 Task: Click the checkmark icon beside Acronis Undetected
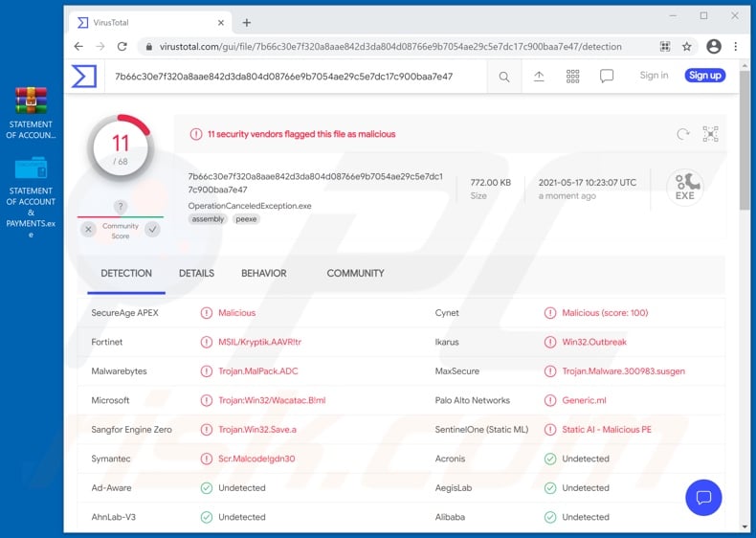550,459
